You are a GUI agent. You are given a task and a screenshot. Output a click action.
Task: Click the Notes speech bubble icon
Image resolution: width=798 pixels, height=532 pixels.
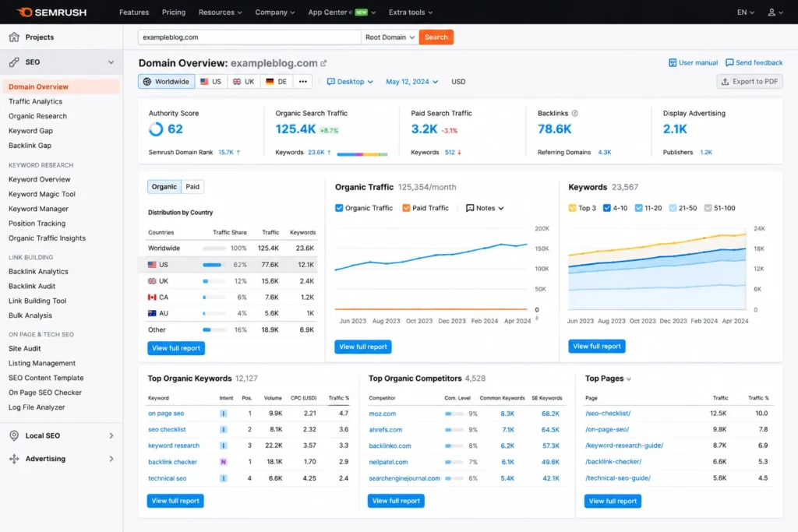point(470,208)
